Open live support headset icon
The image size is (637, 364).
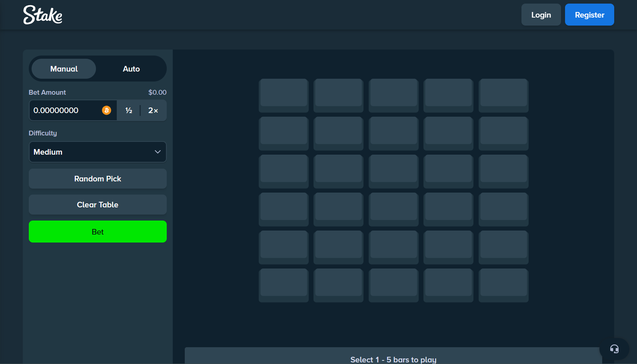[614, 349]
